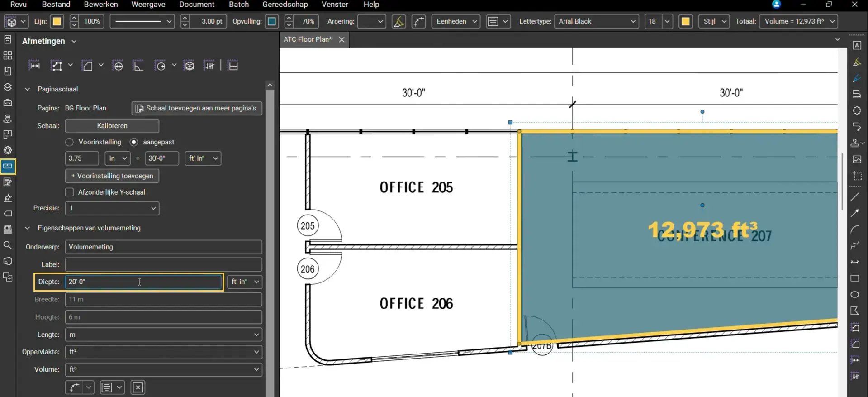
Task: Select the Area measurement tool in Afmetingen panel
Action: 87,66
